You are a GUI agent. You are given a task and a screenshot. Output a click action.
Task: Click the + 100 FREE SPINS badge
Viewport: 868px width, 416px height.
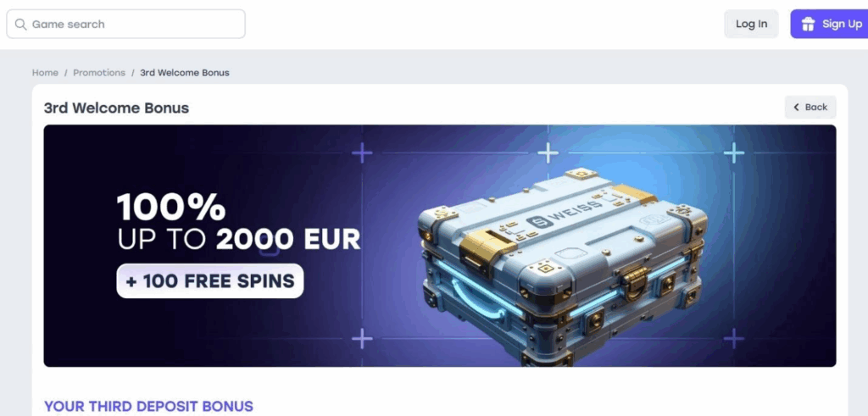[x=210, y=281]
